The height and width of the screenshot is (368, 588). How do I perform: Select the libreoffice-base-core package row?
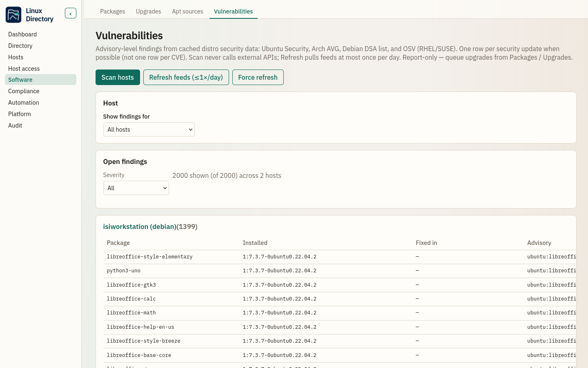click(x=340, y=355)
